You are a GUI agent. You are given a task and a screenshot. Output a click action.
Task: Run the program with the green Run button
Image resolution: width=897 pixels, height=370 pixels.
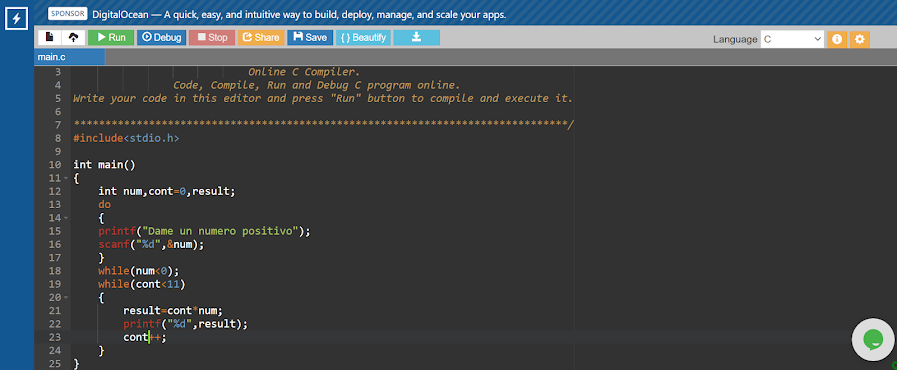[111, 37]
